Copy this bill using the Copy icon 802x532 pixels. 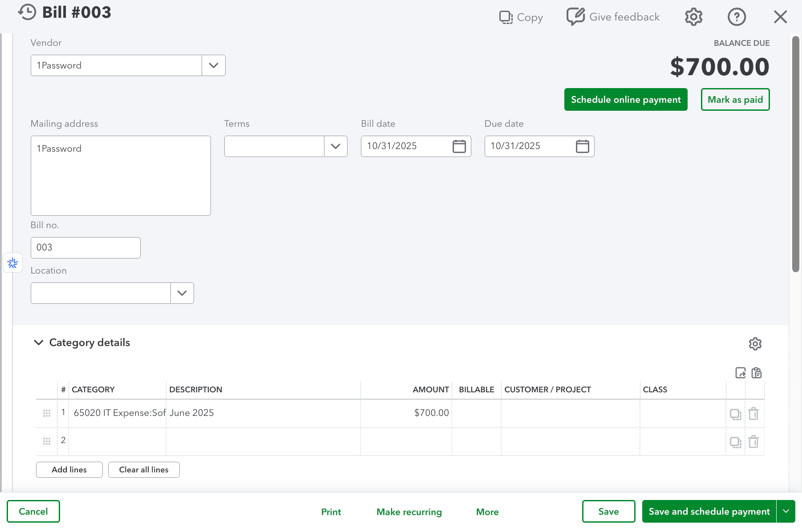pyautogui.click(x=506, y=16)
